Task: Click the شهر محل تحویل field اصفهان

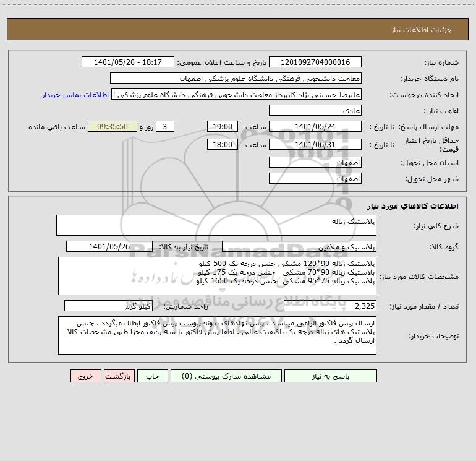Action: [315, 178]
